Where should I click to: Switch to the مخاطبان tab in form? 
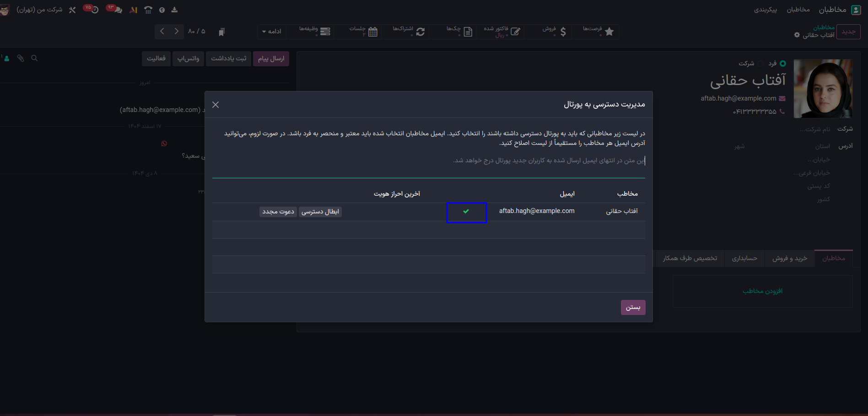tap(834, 258)
